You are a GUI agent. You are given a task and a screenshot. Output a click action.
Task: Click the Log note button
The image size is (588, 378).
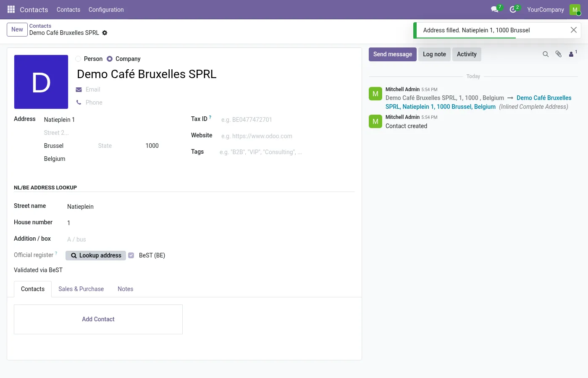(x=434, y=54)
